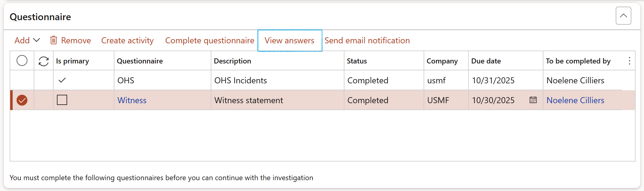Sort by the Status column header
The image size is (644, 191).
(x=357, y=61)
